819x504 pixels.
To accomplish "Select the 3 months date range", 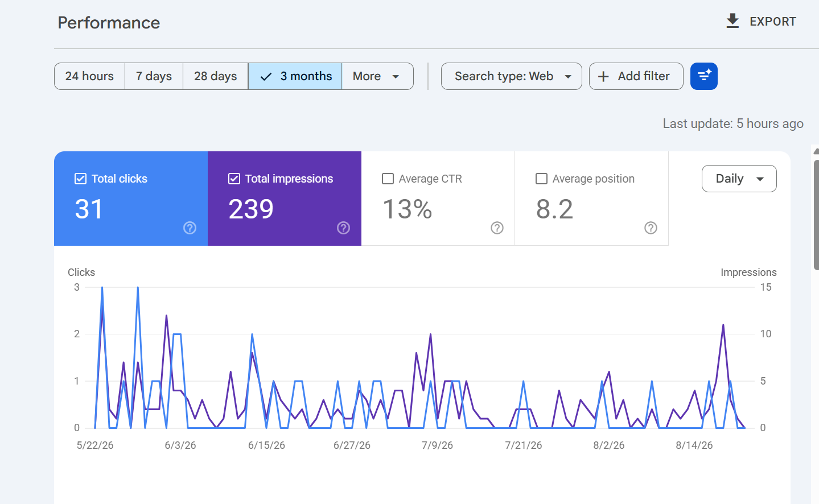I will point(295,76).
